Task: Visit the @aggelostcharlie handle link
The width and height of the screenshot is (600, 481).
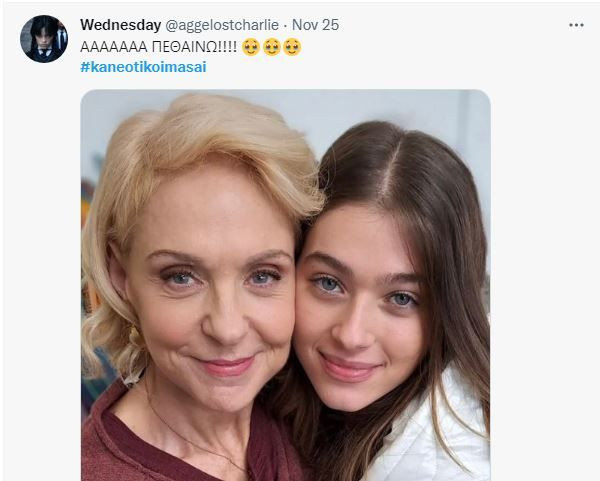Action: 223,25
